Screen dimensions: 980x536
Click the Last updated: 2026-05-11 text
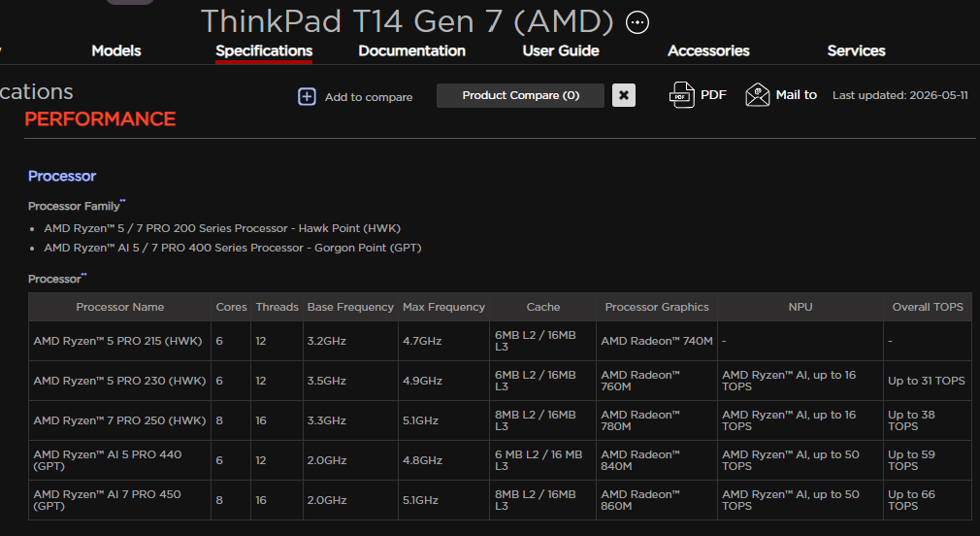click(x=900, y=95)
